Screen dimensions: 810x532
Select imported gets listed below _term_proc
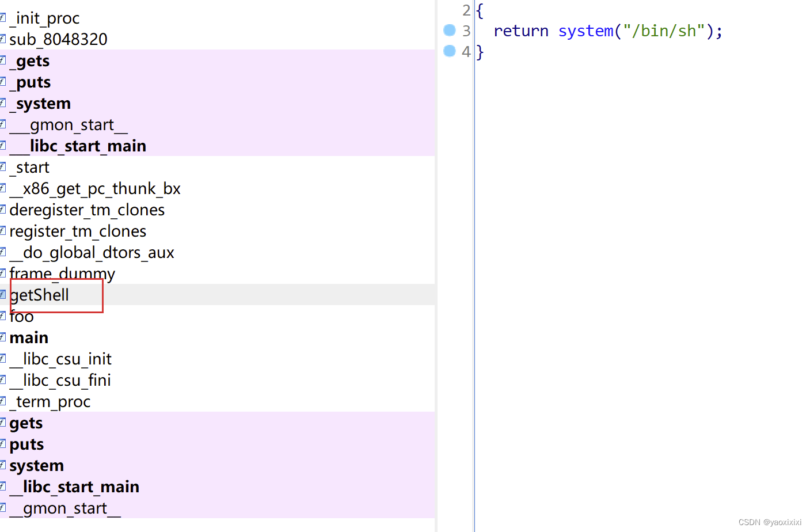[26, 423]
